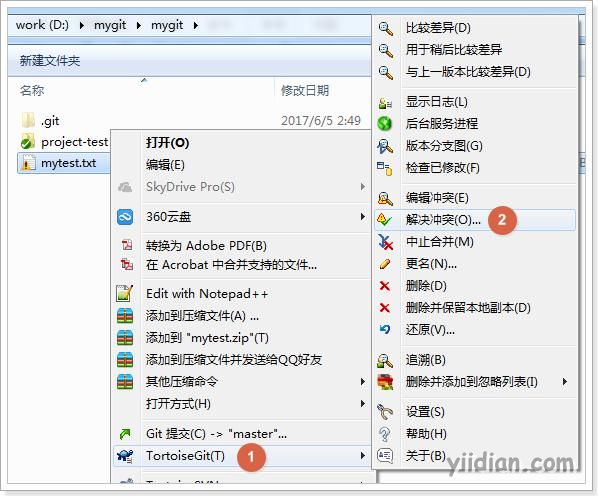Click the resolve conflict warning-check icon
The height and width of the screenshot is (496, 598).
tap(384, 220)
